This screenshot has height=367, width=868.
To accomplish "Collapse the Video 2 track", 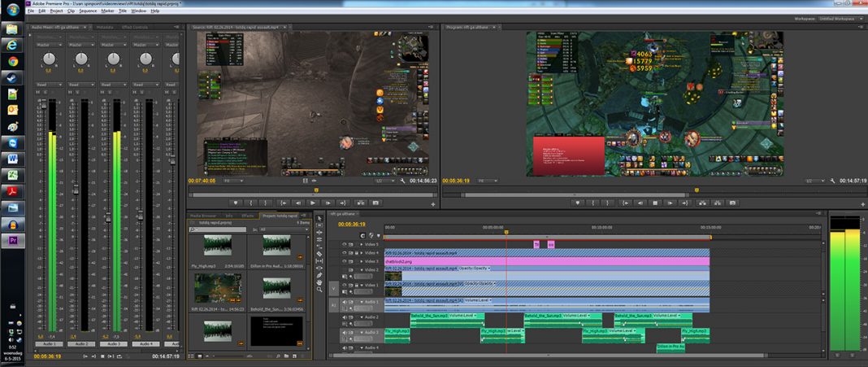I will pyautogui.click(x=362, y=269).
